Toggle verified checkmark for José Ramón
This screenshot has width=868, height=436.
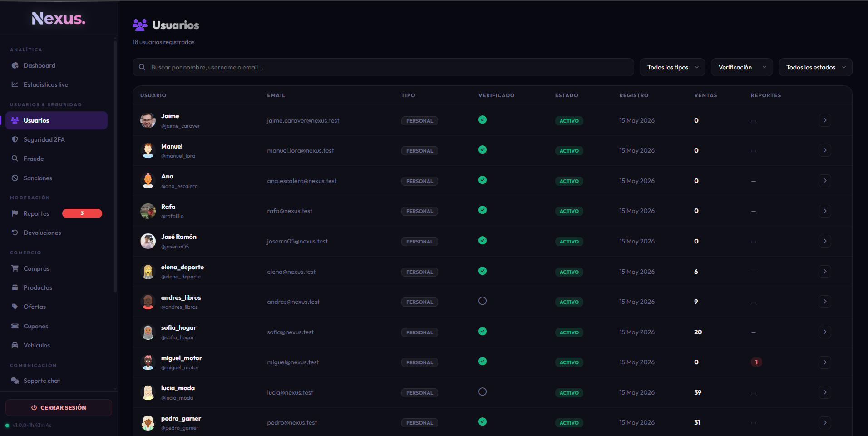click(x=483, y=240)
